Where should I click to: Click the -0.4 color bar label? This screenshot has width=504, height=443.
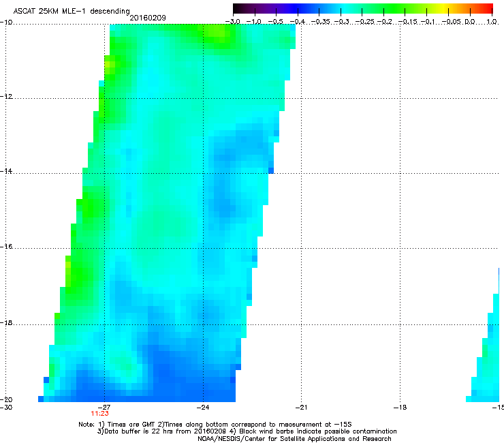(x=298, y=22)
